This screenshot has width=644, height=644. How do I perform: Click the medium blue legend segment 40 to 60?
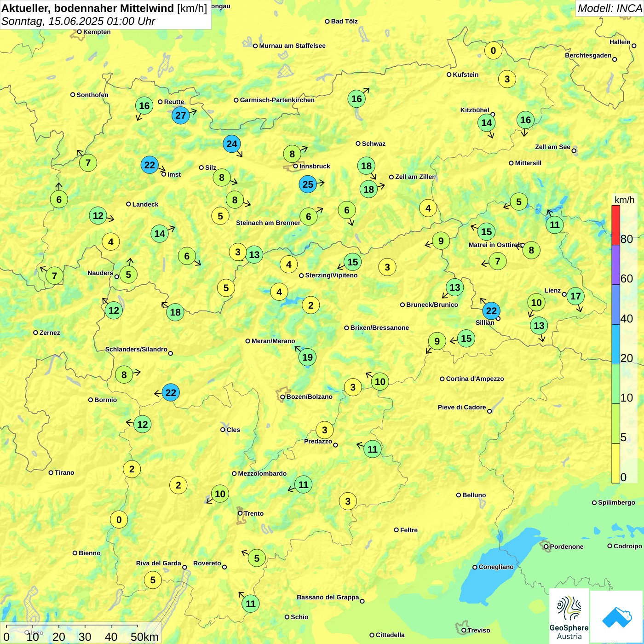[x=615, y=305]
